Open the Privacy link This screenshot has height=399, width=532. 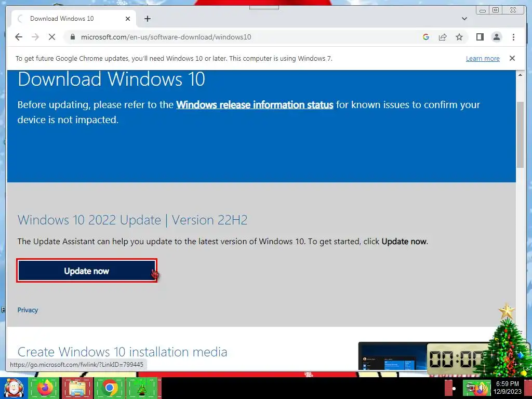28,310
